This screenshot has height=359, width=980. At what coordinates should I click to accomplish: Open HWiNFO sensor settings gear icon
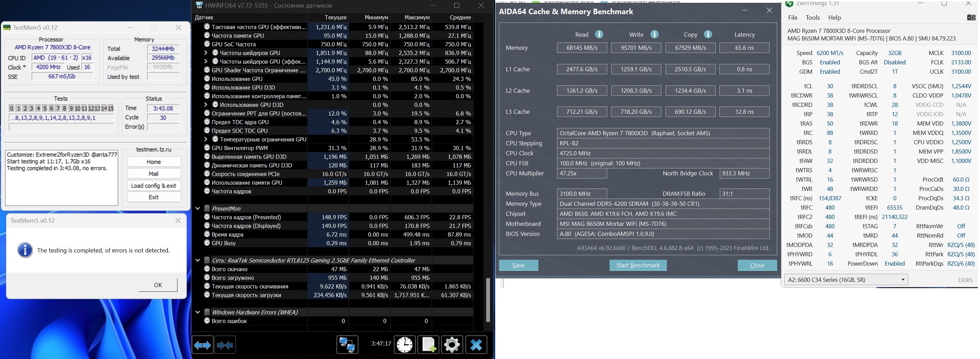(x=452, y=345)
